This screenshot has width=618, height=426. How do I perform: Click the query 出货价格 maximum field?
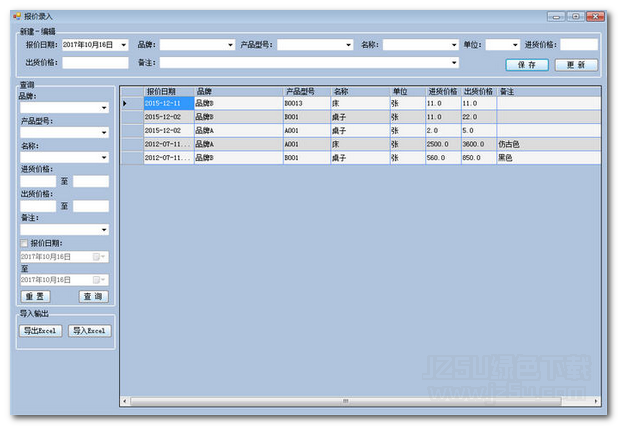pos(91,206)
